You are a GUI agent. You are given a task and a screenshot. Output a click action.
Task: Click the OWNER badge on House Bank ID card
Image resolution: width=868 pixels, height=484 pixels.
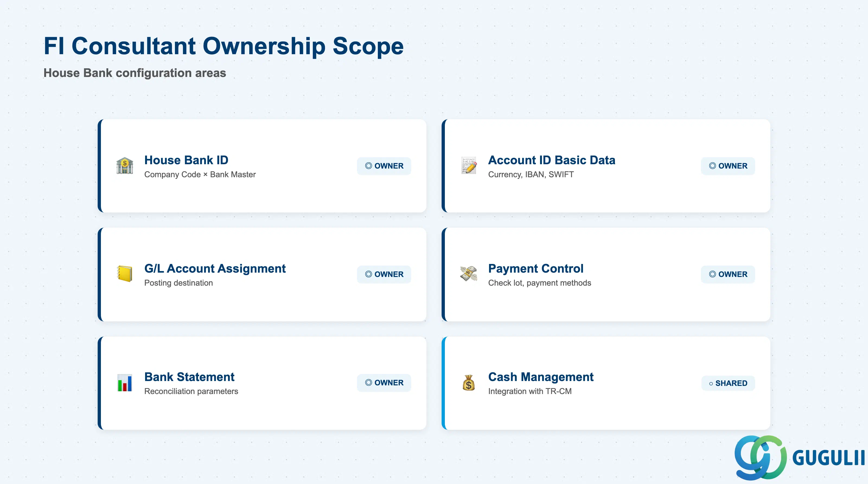384,166
